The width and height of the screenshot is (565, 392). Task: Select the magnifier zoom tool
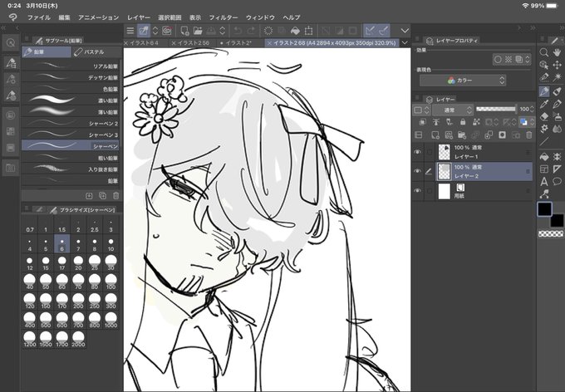tap(543, 52)
